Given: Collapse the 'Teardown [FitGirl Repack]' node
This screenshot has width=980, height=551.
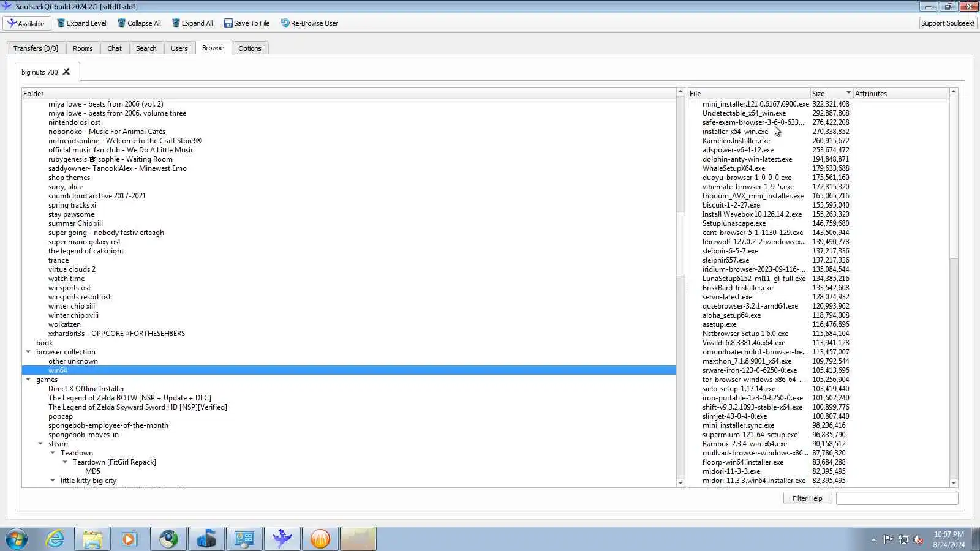Looking at the screenshot, I should point(65,462).
